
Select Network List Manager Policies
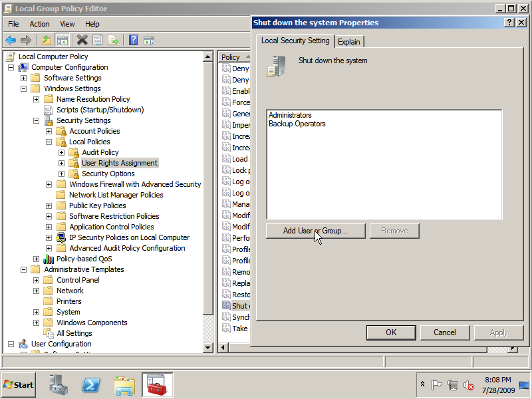[116, 195]
